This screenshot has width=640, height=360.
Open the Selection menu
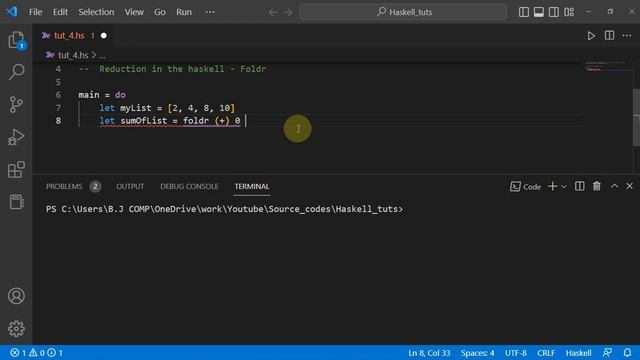96,12
